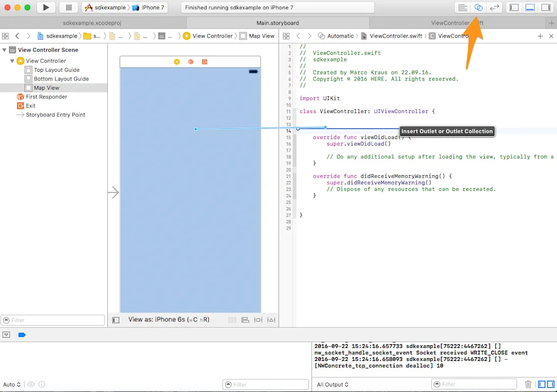Run the project with the Play button

[46, 8]
